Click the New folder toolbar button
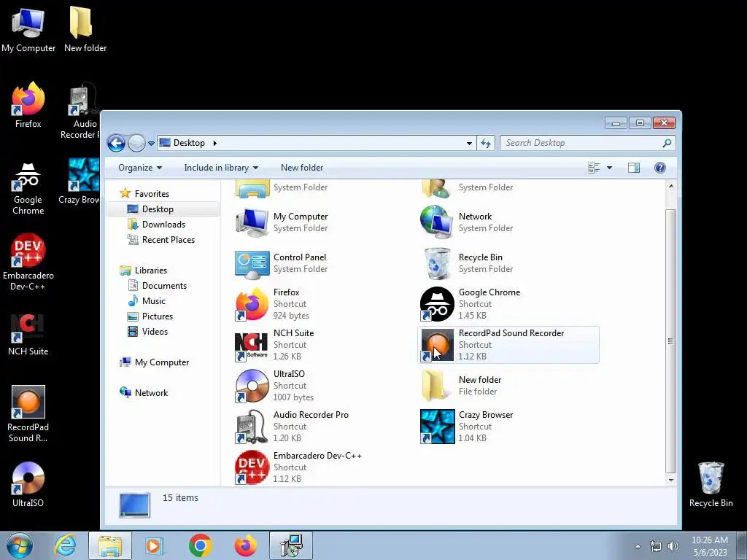Screen dimensions: 747x560 (302, 168)
